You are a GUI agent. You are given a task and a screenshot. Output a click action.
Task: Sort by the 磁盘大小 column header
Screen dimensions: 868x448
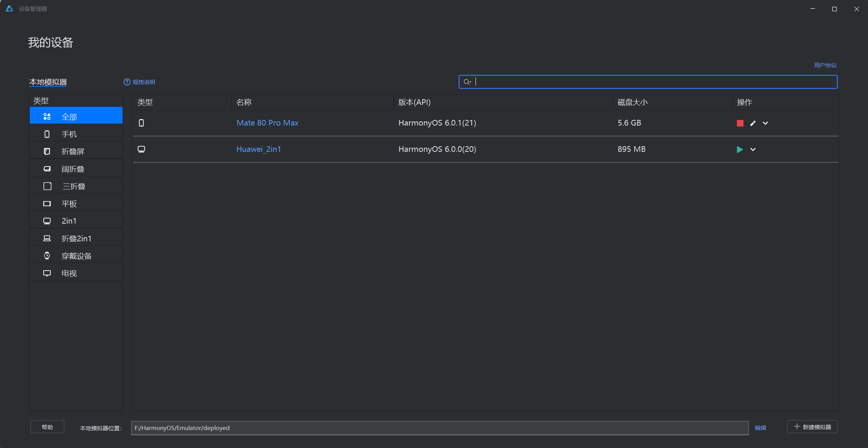tap(632, 102)
